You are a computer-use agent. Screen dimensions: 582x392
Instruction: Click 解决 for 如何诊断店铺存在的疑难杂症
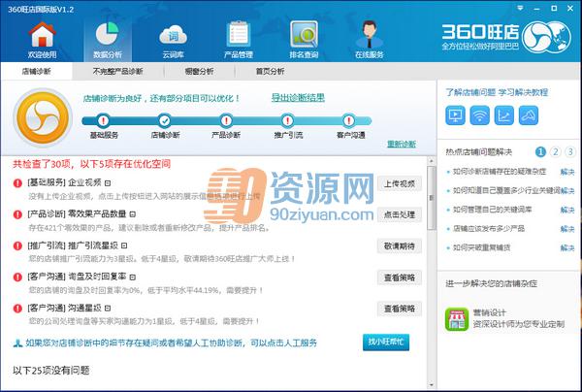[x=567, y=172]
